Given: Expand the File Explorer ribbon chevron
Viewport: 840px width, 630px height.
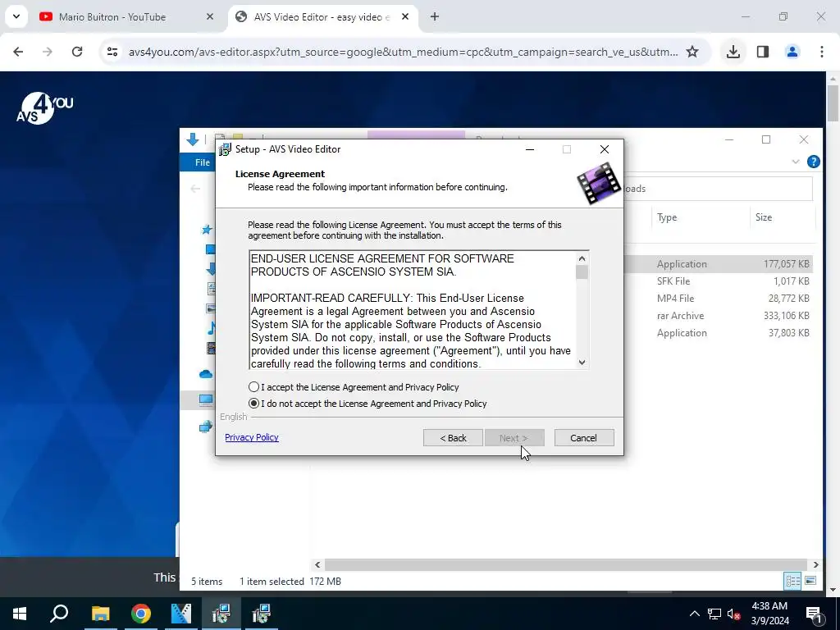Looking at the screenshot, I should pyautogui.click(x=796, y=162).
